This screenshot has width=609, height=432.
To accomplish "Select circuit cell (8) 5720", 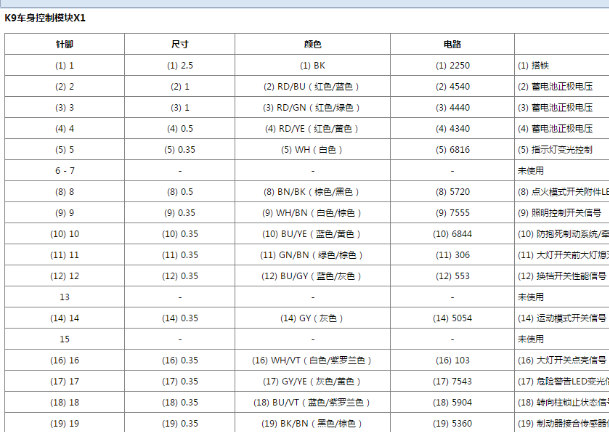I will tap(452, 192).
